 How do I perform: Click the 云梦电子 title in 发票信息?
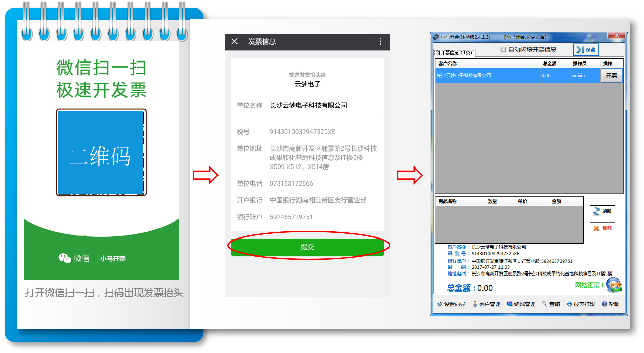[x=307, y=84]
